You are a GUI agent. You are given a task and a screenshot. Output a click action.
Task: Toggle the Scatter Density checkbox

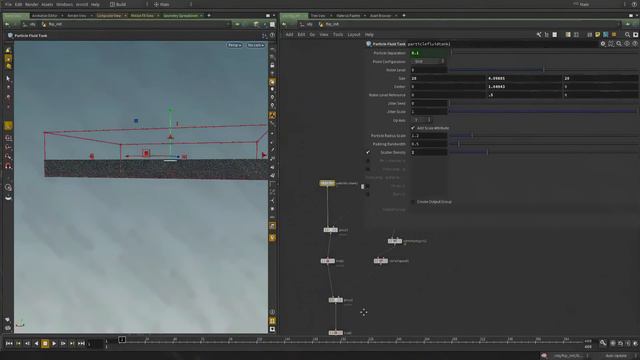pyautogui.click(x=368, y=152)
